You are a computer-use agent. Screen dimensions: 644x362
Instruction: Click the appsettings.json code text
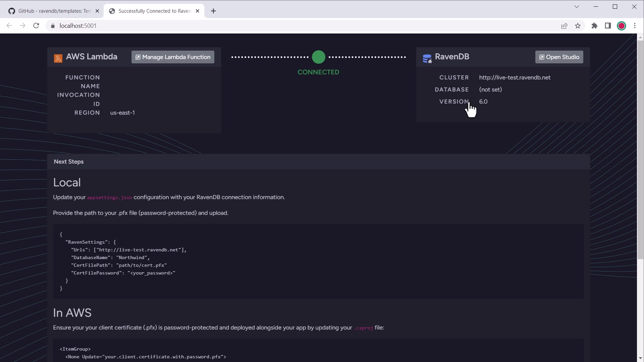110,197
